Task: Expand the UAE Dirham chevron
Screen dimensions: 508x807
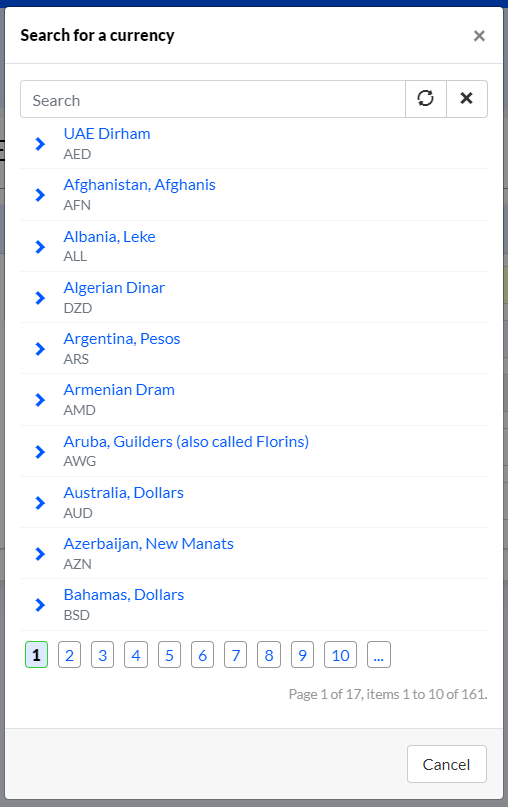Action: coord(40,144)
